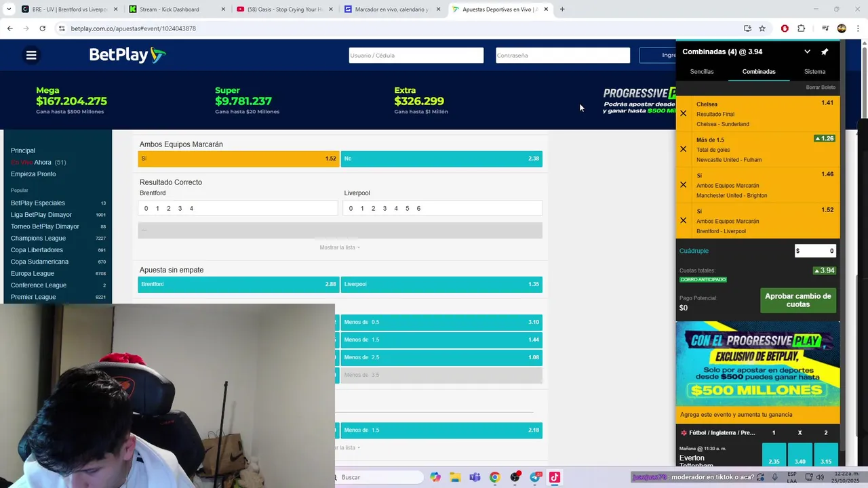Screen dimensions: 868x488
Task: Click the Usuario / Cédula field
Action: pos(416,56)
